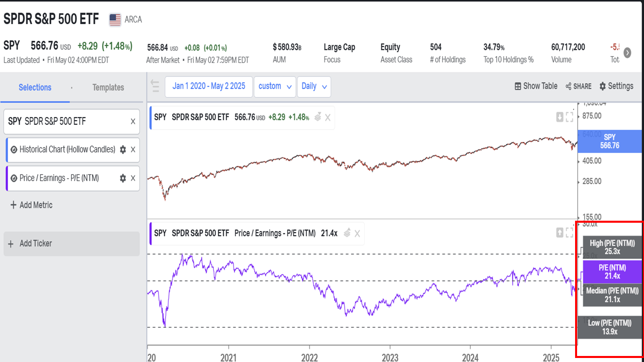Viewport: 644px width, 362px height.
Task: Expand the P/E (NTM) chart pane fullscreen
Action: click(x=570, y=232)
